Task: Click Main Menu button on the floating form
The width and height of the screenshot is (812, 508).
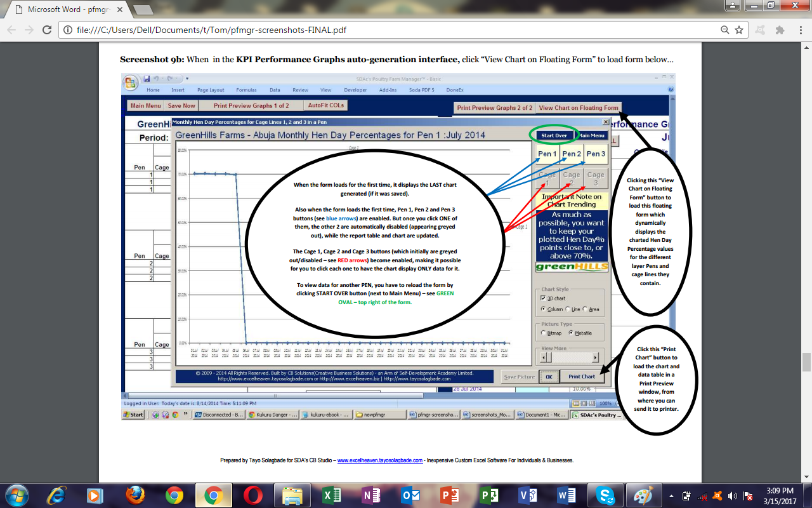Action: [592, 135]
